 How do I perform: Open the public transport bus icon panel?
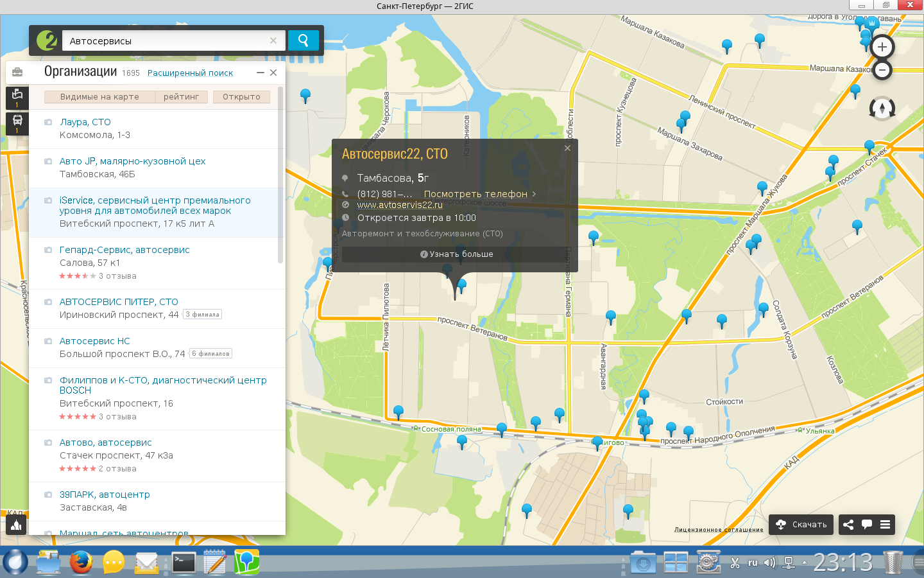(17, 122)
